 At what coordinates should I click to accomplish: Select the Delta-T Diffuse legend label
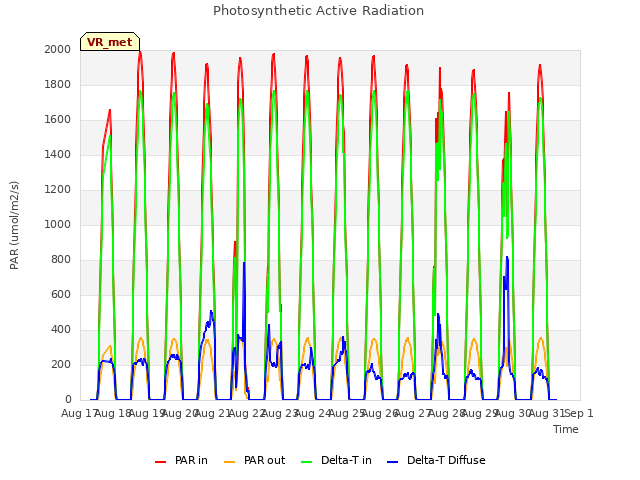446,460
